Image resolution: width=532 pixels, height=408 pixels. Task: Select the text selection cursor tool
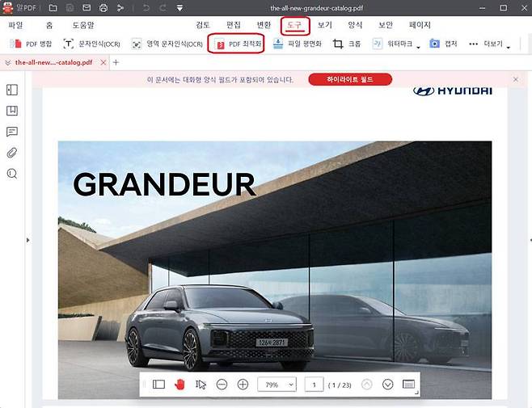201,385
